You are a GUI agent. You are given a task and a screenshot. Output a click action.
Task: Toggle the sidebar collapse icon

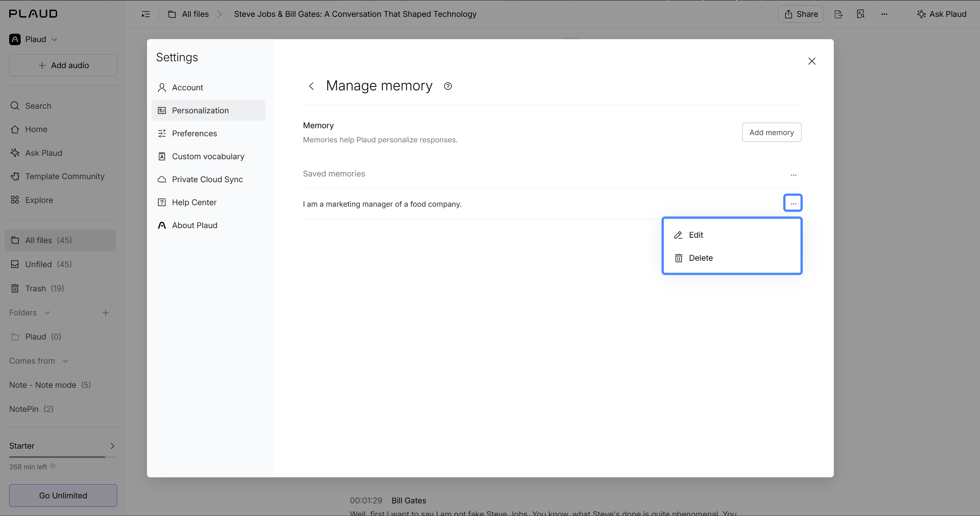click(x=146, y=14)
